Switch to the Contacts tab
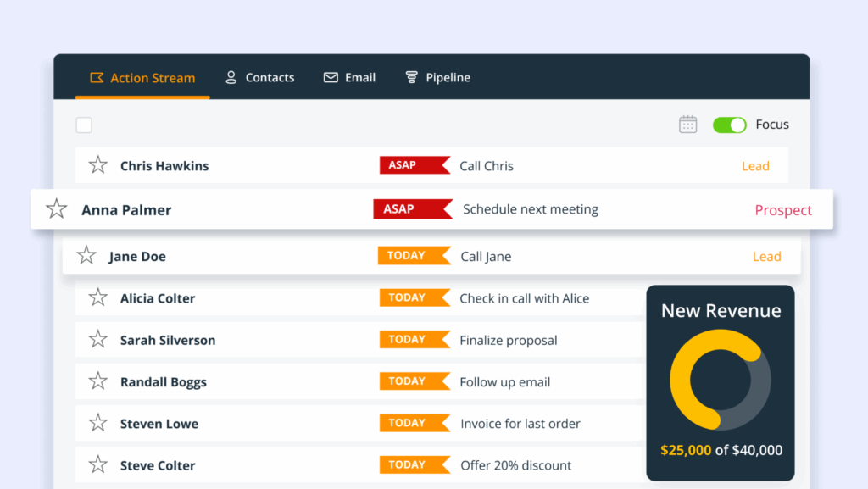Screen dimensions: 868x489 point(259,77)
